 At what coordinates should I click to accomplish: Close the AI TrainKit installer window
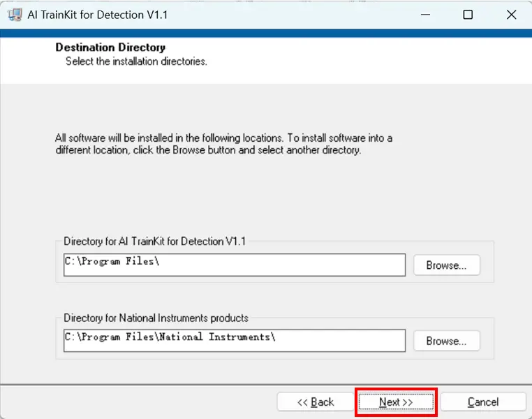tap(511, 15)
